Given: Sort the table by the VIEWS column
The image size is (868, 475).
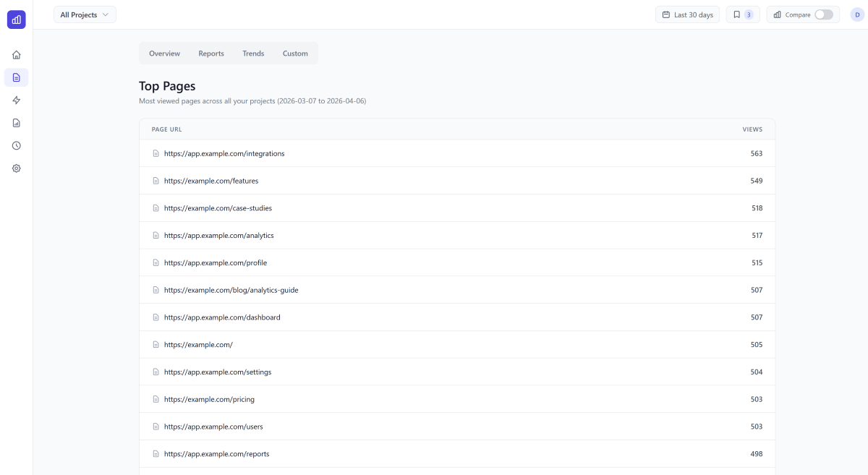Looking at the screenshot, I should click(752, 129).
